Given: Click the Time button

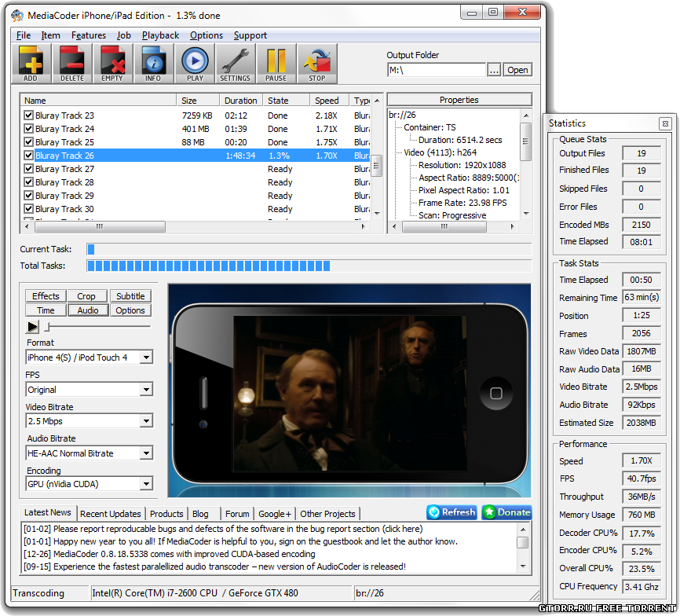Looking at the screenshot, I should tap(46, 310).
